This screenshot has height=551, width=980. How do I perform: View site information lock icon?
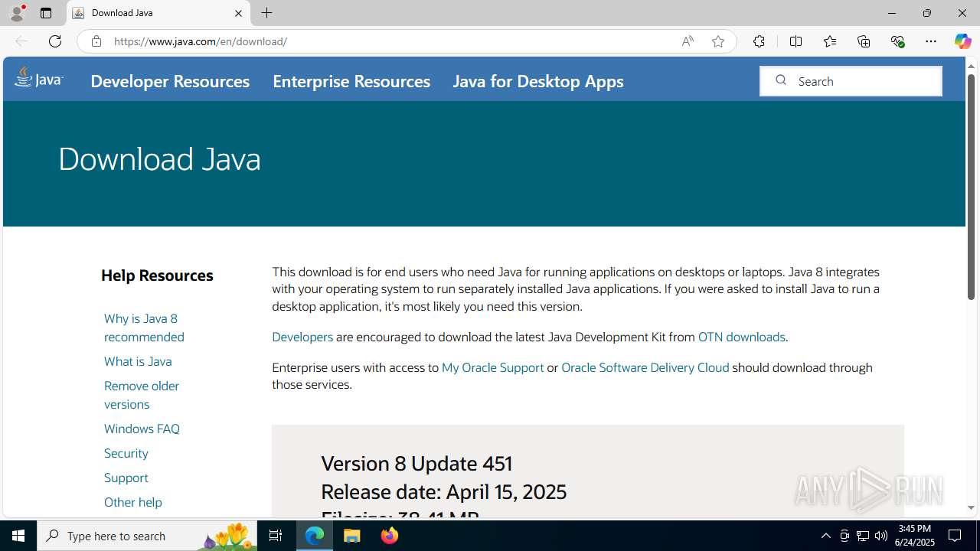point(96,41)
